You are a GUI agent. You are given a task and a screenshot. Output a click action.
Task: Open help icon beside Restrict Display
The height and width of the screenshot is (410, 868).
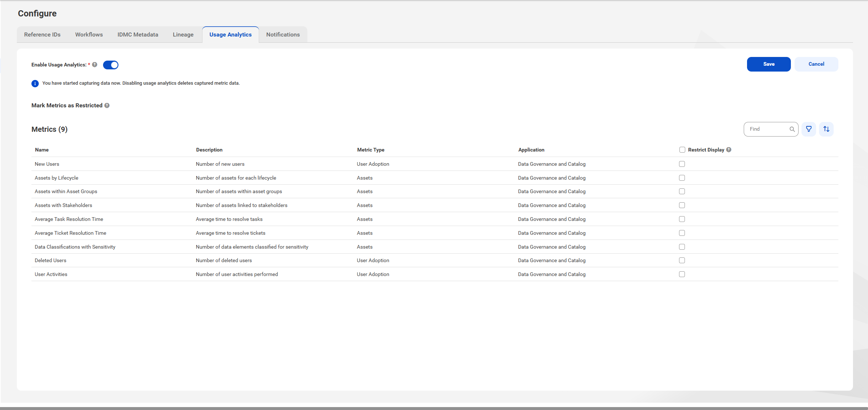tap(729, 150)
